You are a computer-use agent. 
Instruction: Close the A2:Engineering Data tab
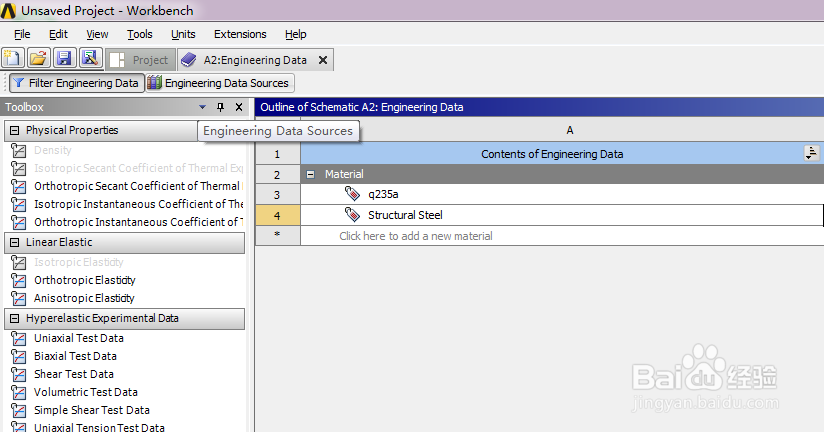coord(323,60)
